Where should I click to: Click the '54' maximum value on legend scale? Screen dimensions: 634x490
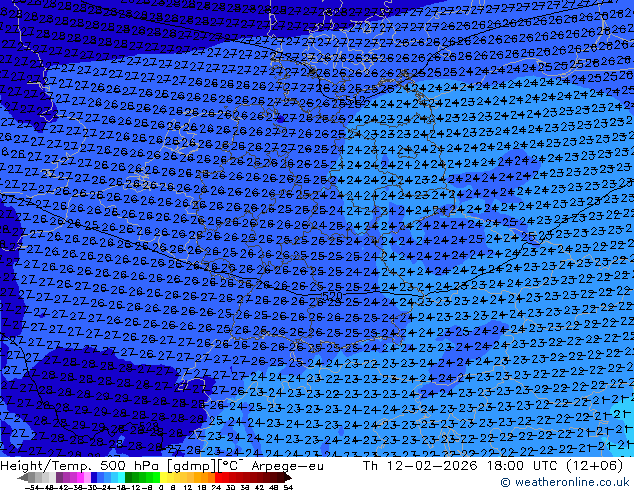coord(288,487)
